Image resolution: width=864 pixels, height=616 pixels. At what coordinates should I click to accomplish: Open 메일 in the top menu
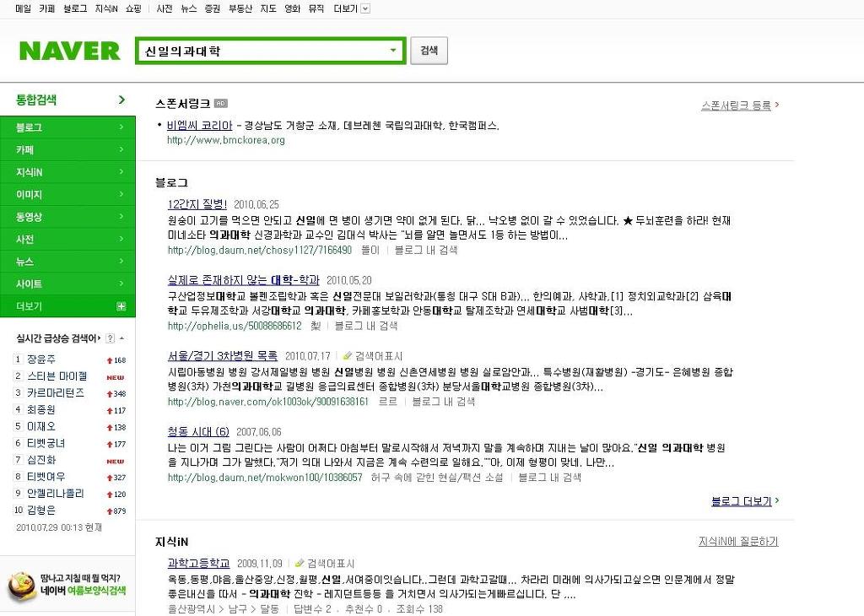(x=23, y=8)
